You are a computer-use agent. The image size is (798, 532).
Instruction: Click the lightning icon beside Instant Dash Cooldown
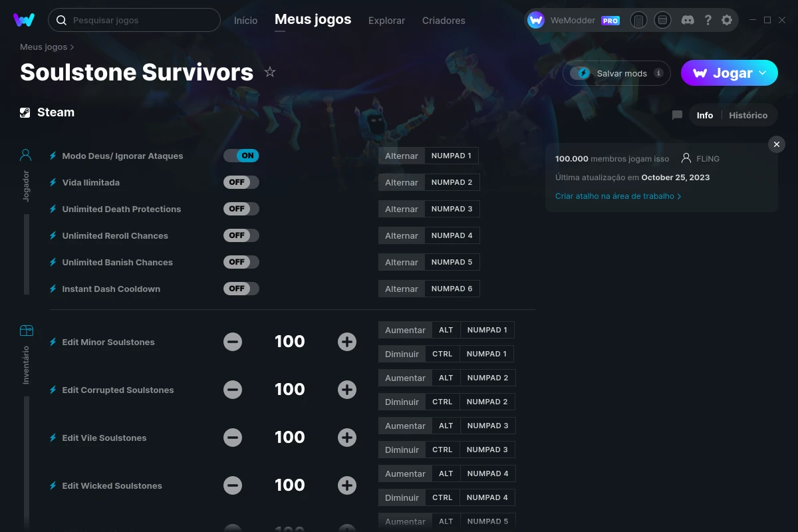(x=53, y=289)
